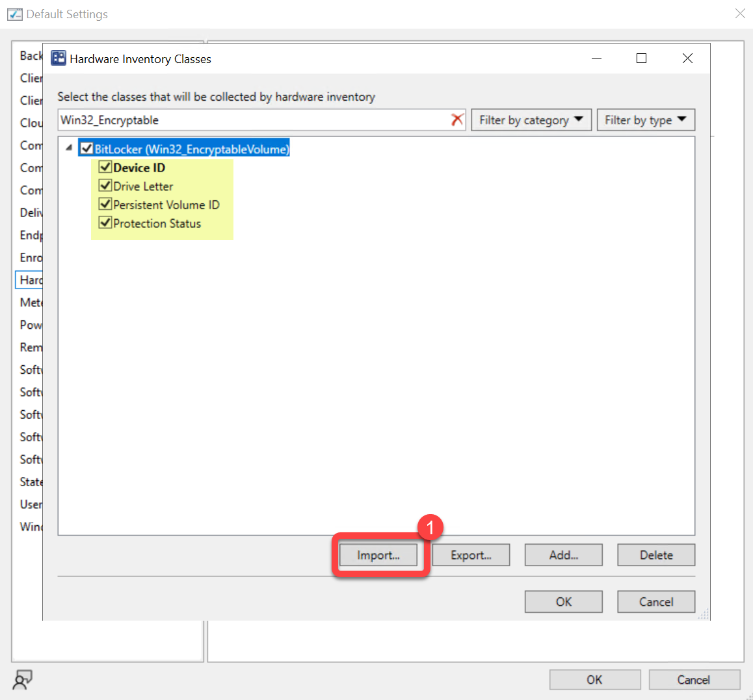Uncheck the BitLocker (Win32_EncryptableVolume) class checkbox
753x700 pixels.
click(x=86, y=148)
